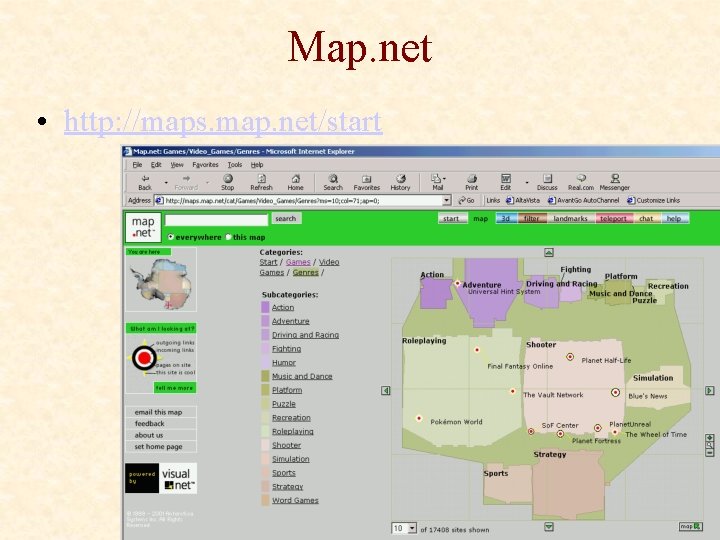Click the Platform color swatch

(265, 390)
